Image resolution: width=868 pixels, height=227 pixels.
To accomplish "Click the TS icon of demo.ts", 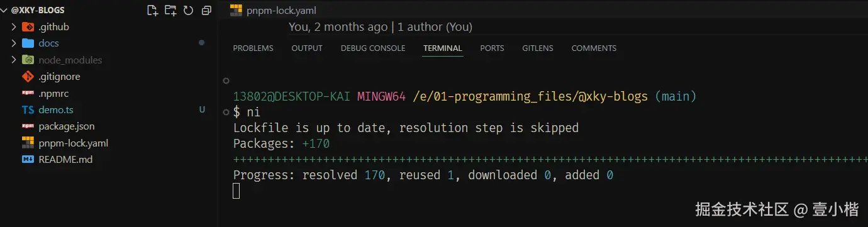I will click(x=28, y=110).
